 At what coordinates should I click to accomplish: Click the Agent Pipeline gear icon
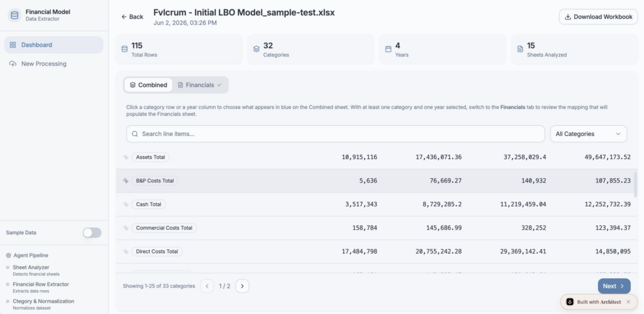[9, 255]
